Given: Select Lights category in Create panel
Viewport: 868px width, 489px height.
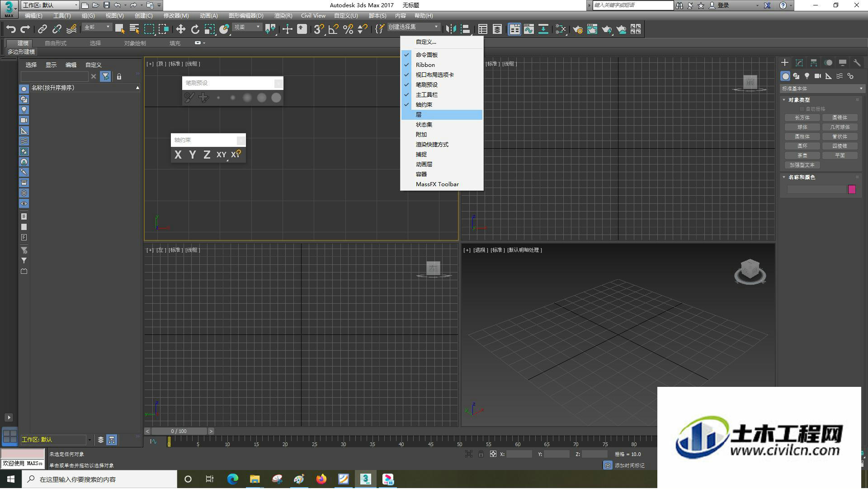Looking at the screenshot, I should 807,76.
